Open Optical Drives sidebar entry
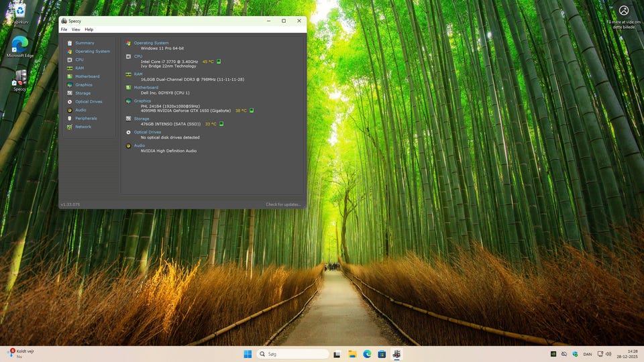This screenshot has height=362, width=644. coord(89,102)
